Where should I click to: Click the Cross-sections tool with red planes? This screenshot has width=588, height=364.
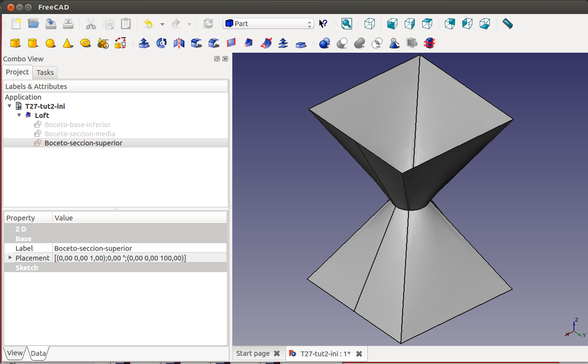point(429,44)
